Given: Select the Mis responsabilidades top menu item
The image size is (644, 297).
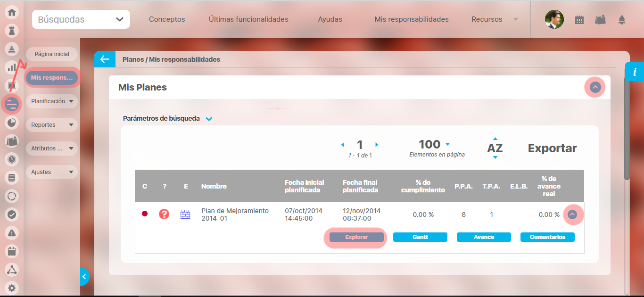Looking at the screenshot, I should [x=411, y=19].
